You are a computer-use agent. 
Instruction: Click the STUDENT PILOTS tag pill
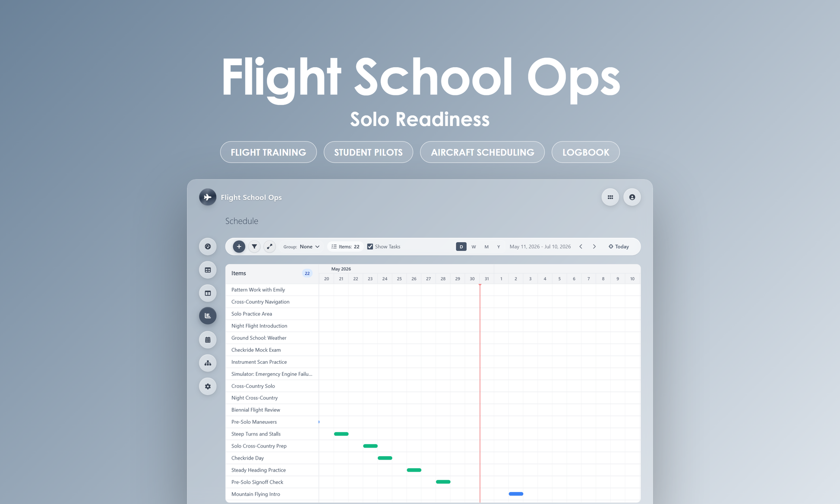[x=368, y=152]
